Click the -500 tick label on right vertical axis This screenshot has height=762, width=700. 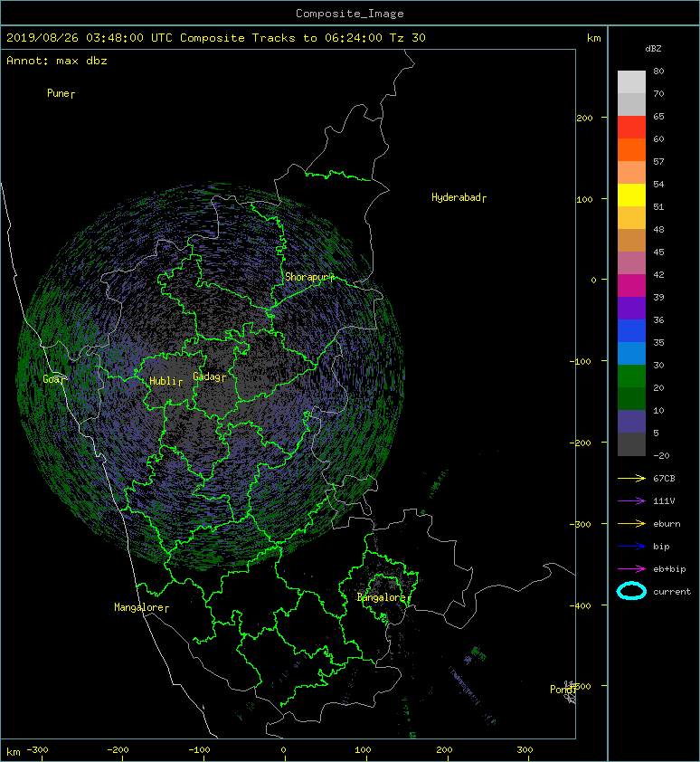click(x=580, y=686)
